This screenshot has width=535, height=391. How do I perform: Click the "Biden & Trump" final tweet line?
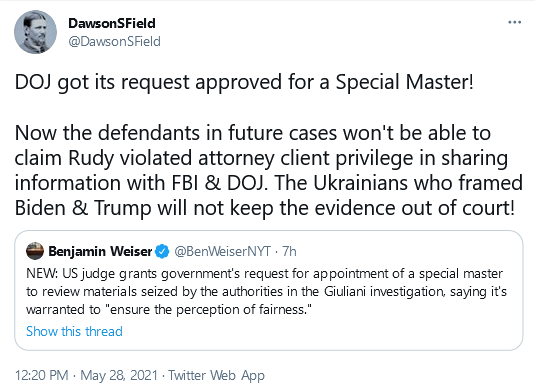pos(264,208)
